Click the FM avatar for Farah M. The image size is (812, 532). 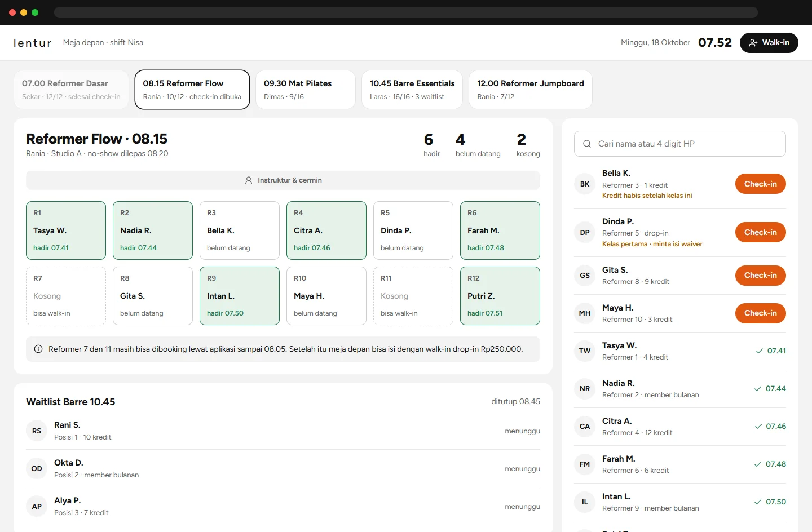coord(585,464)
